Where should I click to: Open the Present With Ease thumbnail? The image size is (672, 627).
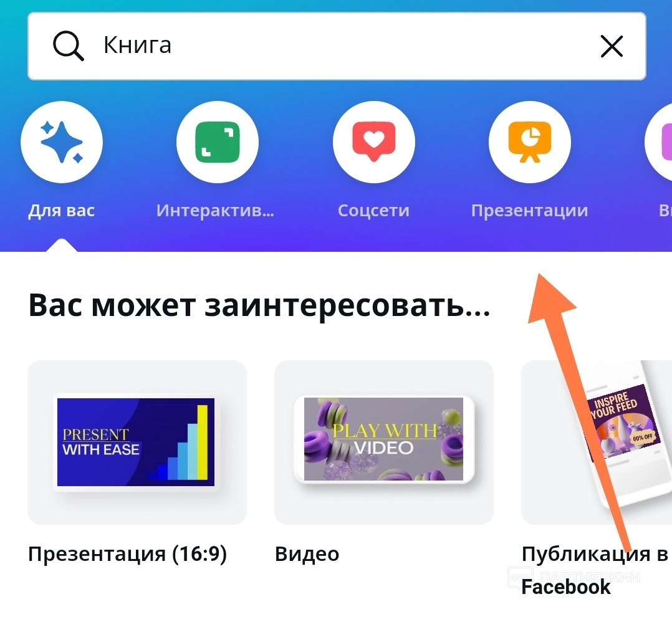pos(137,443)
